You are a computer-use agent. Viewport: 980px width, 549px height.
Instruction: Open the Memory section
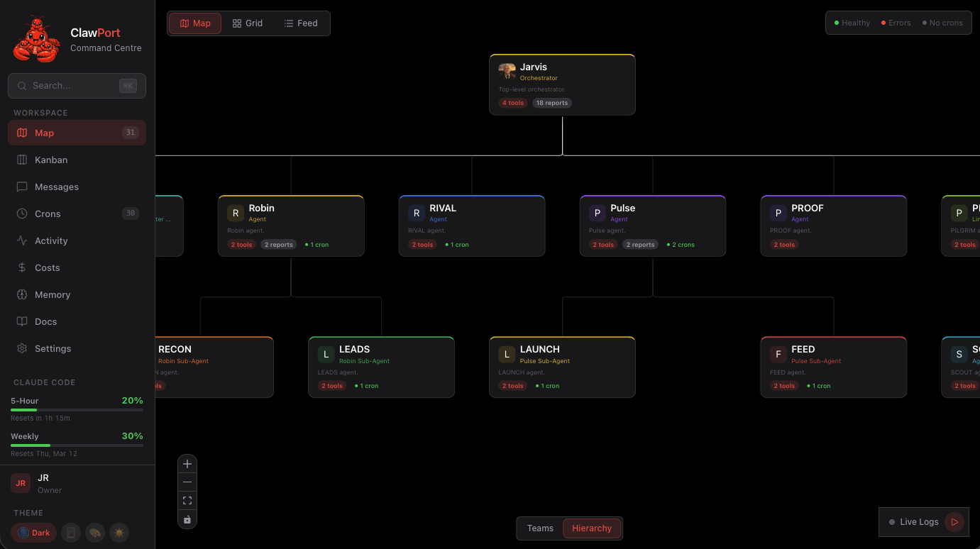click(x=52, y=294)
